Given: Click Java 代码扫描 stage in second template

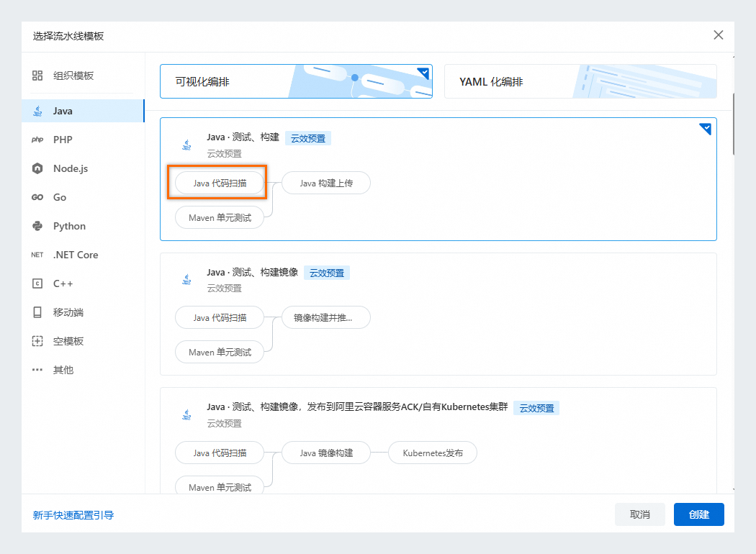Looking at the screenshot, I should pos(220,318).
